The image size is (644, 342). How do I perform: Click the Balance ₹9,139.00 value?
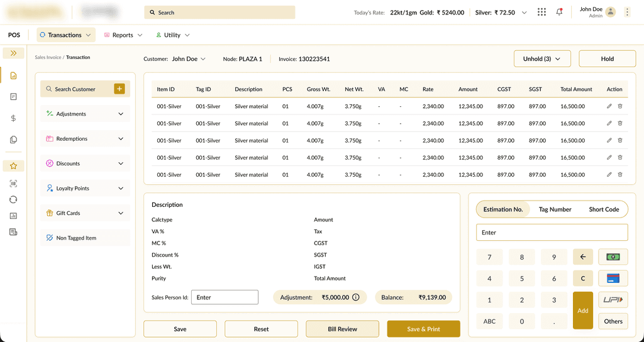click(x=432, y=297)
